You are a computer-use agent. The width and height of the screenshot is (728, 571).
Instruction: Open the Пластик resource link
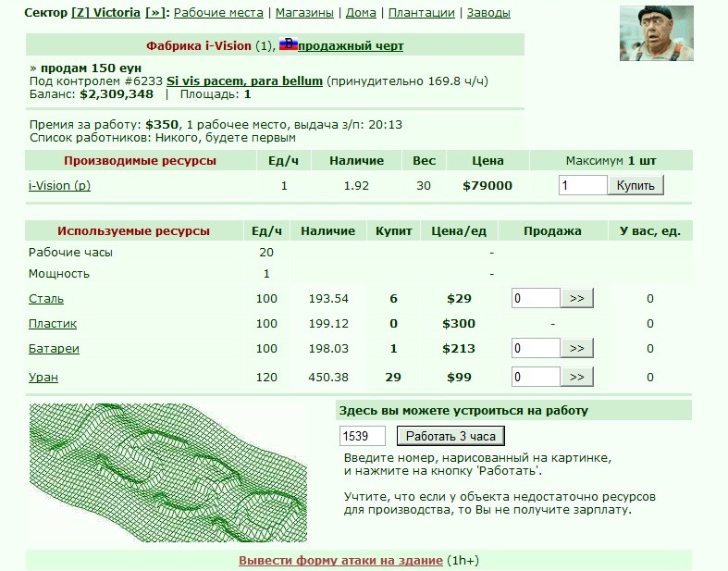tap(53, 324)
